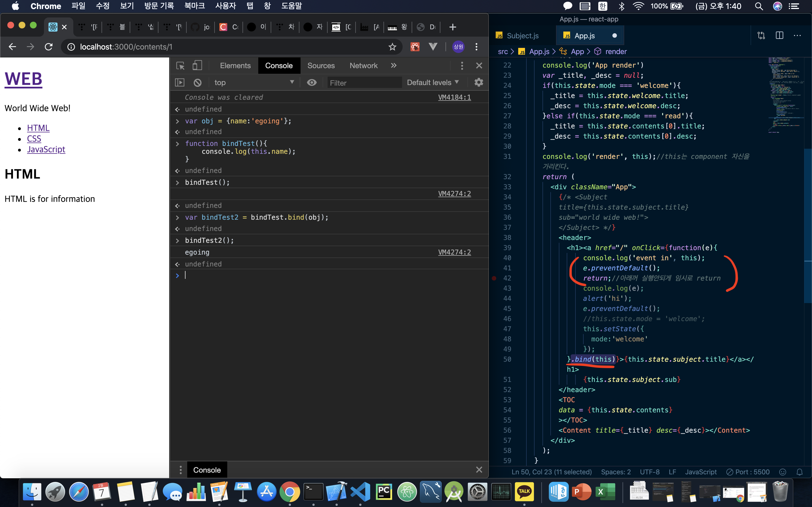
Task: Click the JavaScript link in list
Action: click(x=46, y=149)
